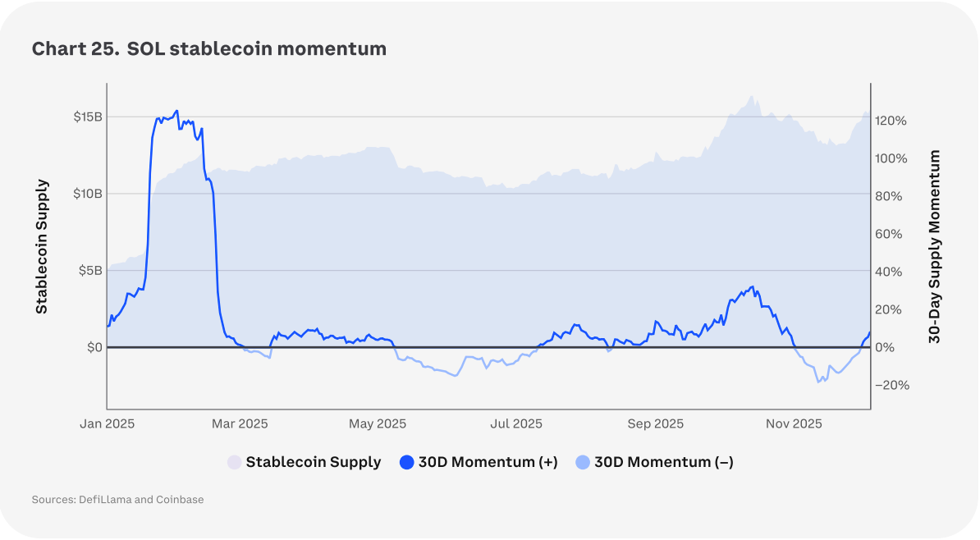Click the Nov 2025 x-axis label
The width and height of the screenshot is (980, 540).
pos(794,424)
